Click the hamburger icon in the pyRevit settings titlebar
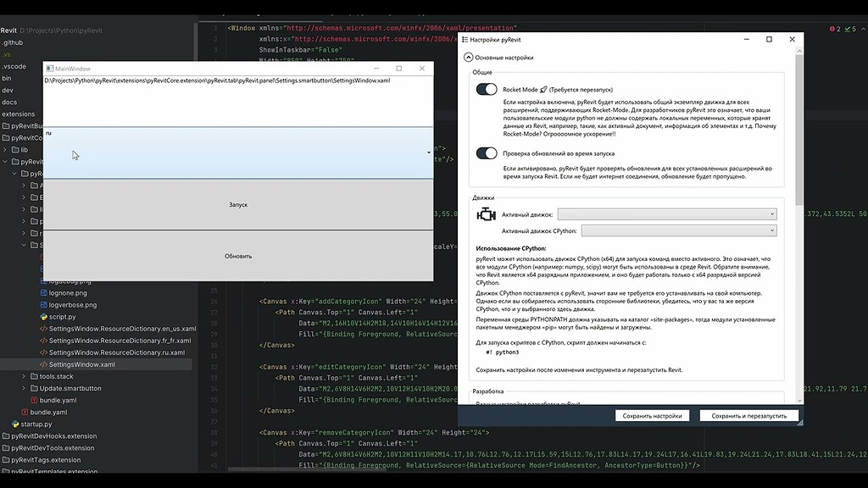868x488 pixels. [x=465, y=39]
